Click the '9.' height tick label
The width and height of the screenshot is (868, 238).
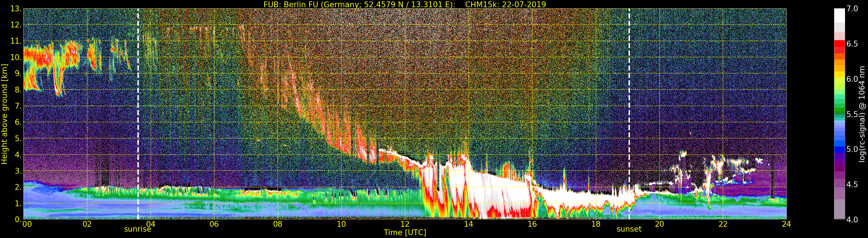click(x=18, y=73)
